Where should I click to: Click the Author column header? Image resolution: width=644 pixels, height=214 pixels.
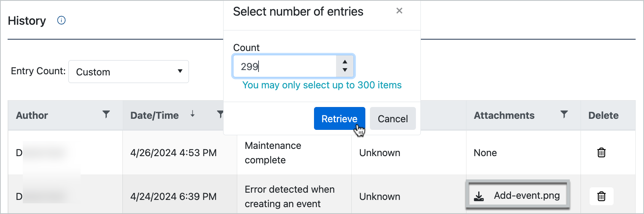32,115
